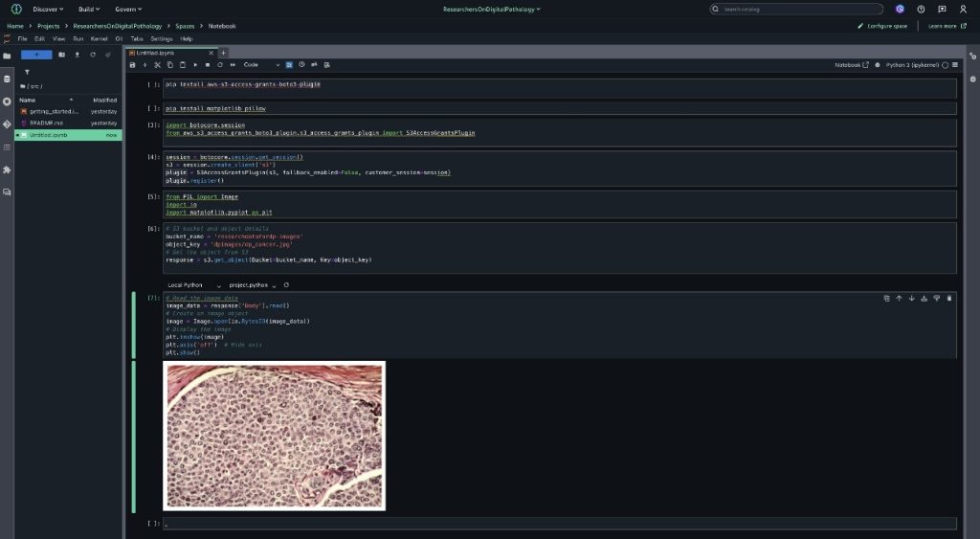Cut the selected cell with the scissors icon
This screenshot has width=980, height=539.
pos(158,65)
